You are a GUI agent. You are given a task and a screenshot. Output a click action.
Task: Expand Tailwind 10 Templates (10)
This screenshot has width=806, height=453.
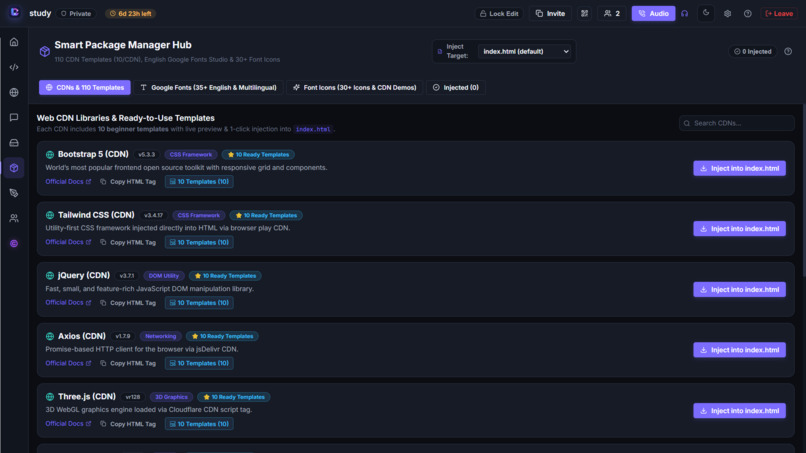coord(199,242)
